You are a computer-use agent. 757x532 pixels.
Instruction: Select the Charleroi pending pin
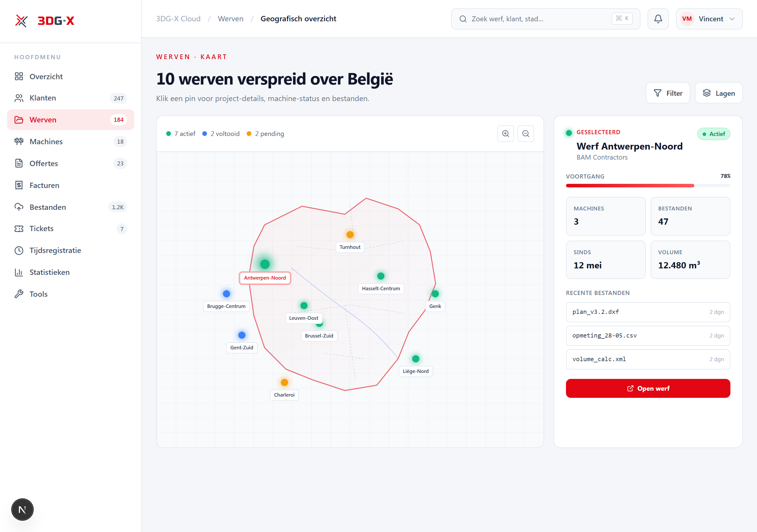(284, 382)
